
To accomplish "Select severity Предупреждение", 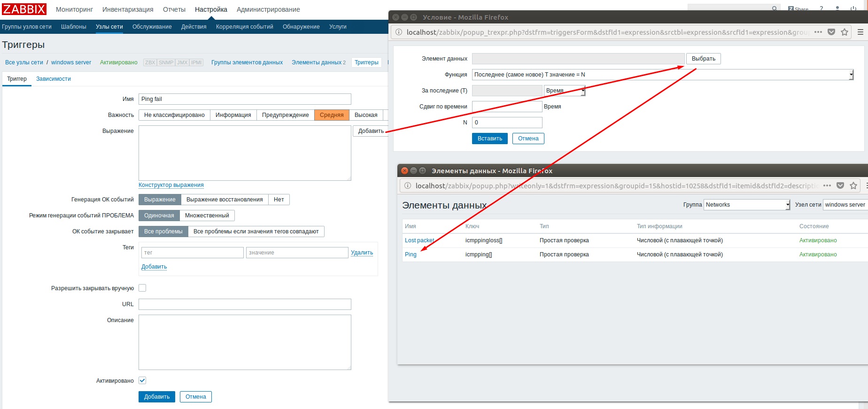I will (x=285, y=115).
